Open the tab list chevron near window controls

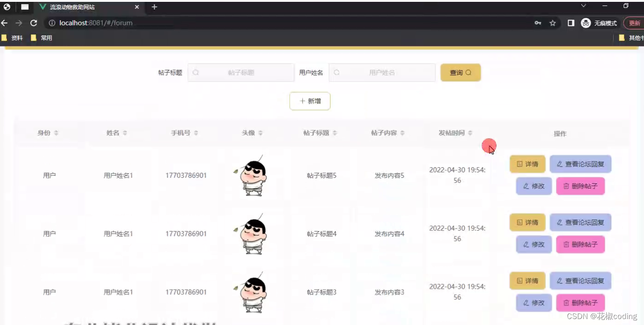pyautogui.click(x=583, y=6)
